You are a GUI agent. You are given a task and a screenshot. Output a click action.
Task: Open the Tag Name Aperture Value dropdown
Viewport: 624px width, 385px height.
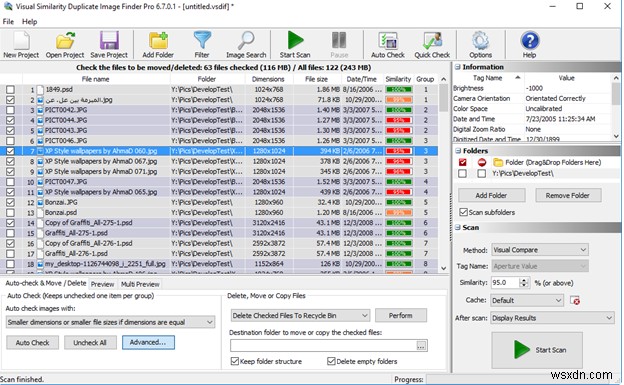tap(540, 266)
